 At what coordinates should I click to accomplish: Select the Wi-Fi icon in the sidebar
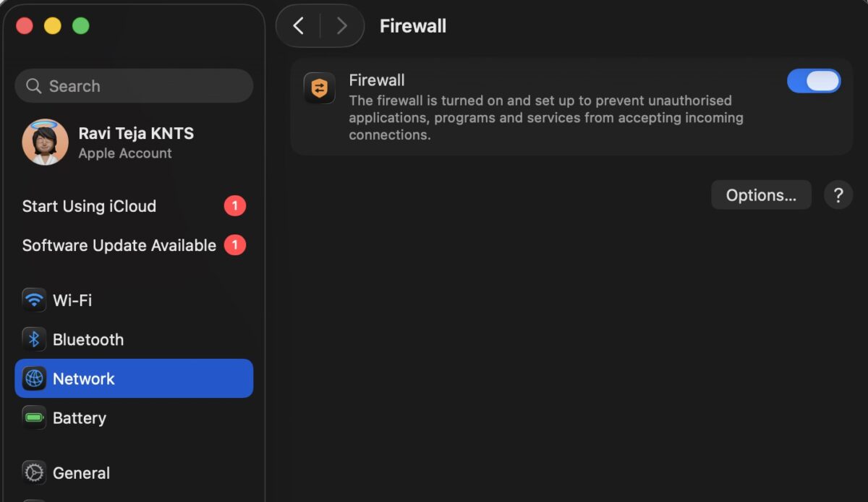(34, 300)
